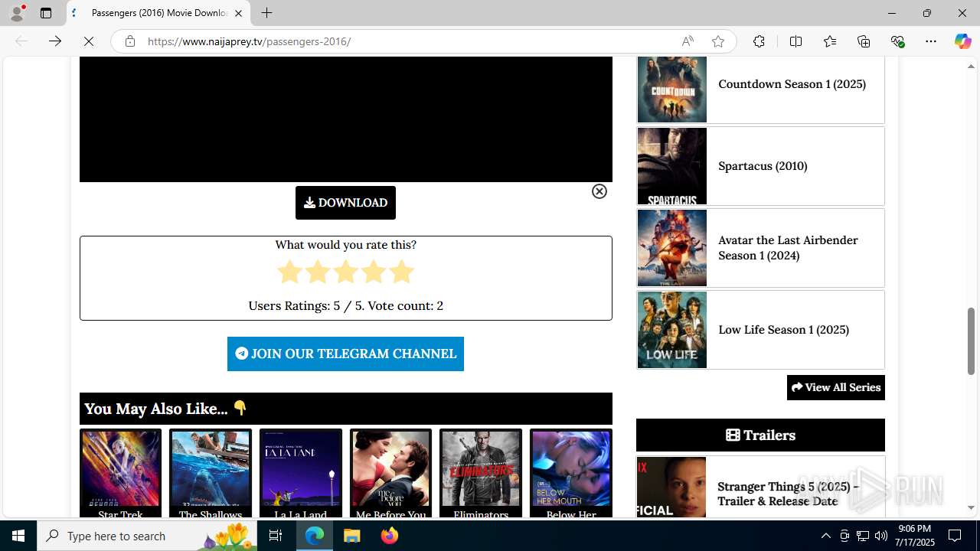Rate one star
Image resolution: width=980 pixels, height=551 pixels.
pyautogui.click(x=289, y=272)
